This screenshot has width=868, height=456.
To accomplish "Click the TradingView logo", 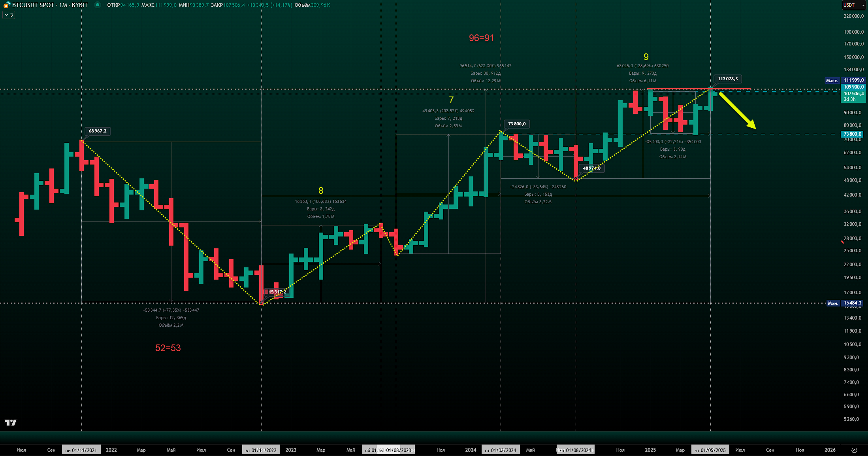I will [x=11, y=422].
